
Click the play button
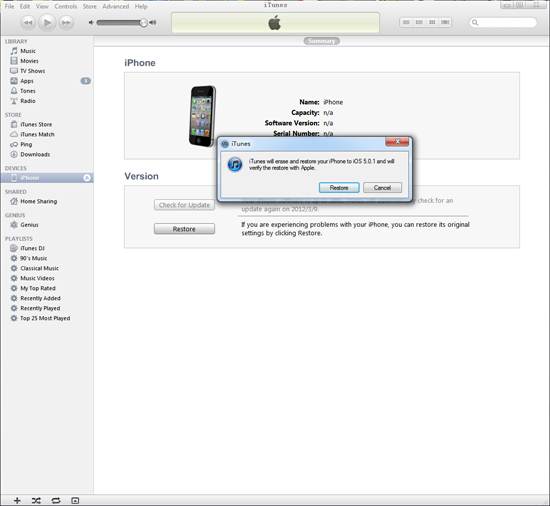pos(47,23)
